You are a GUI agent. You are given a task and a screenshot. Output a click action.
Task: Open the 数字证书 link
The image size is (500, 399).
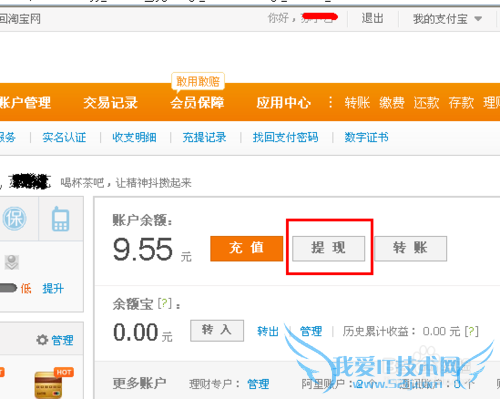click(x=367, y=137)
